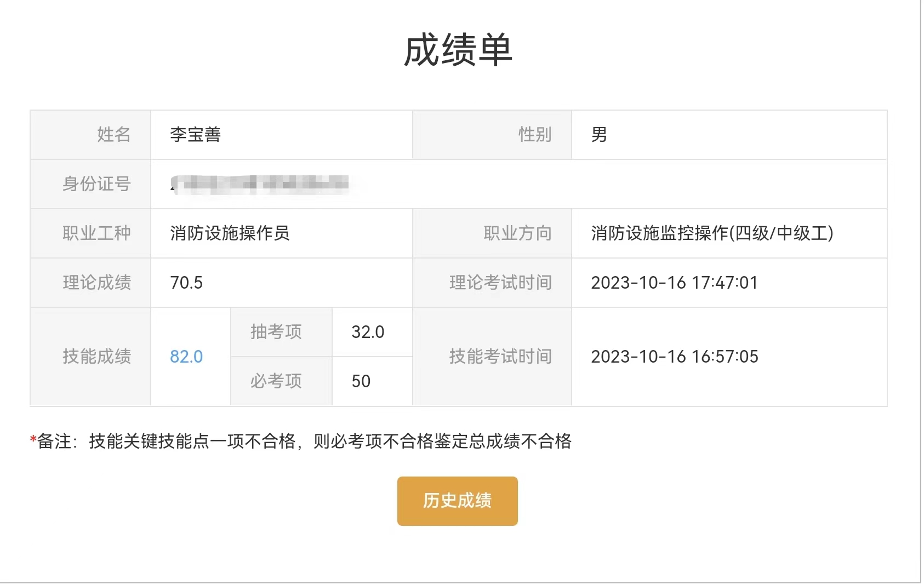924x585 pixels.
Task: Click the 备注 remark note text
Action: (x=301, y=441)
